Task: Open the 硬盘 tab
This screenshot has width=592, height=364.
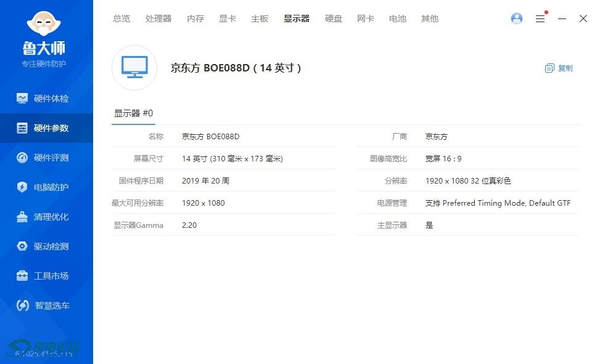Action: pyautogui.click(x=334, y=18)
